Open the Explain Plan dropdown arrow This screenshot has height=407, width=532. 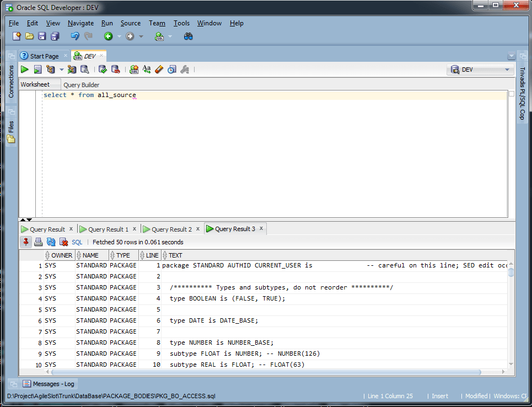62,69
